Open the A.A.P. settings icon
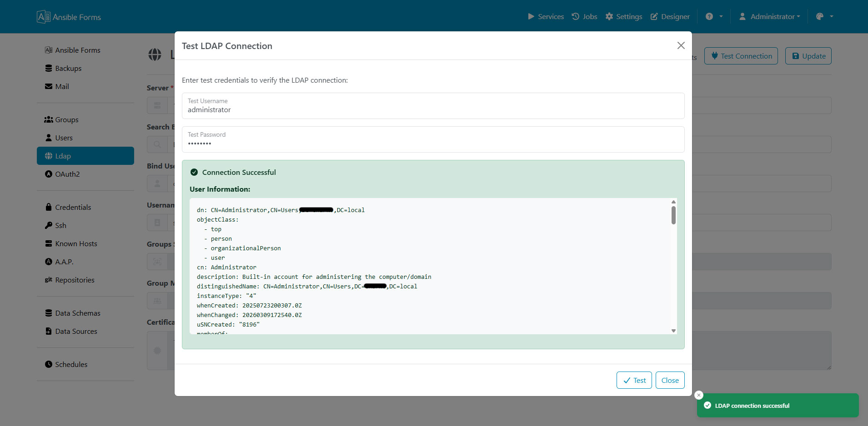This screenshot has width=868, height=426. click(x=49, y=262)
